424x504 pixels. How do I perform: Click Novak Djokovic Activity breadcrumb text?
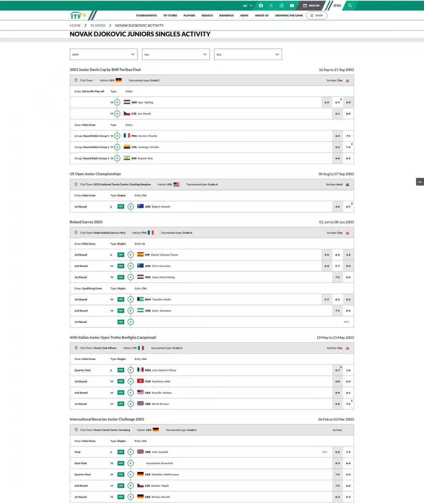[x=139, y=25]
